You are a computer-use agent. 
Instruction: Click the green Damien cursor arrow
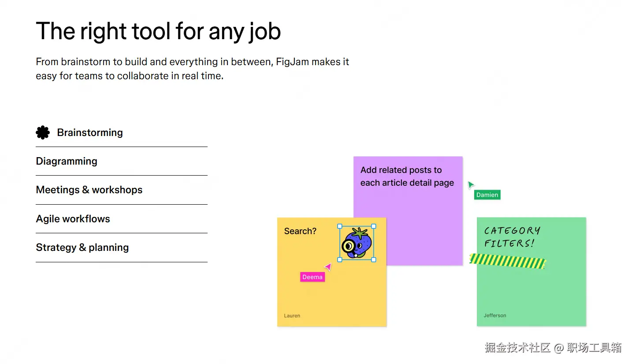(x=471, y=185)
